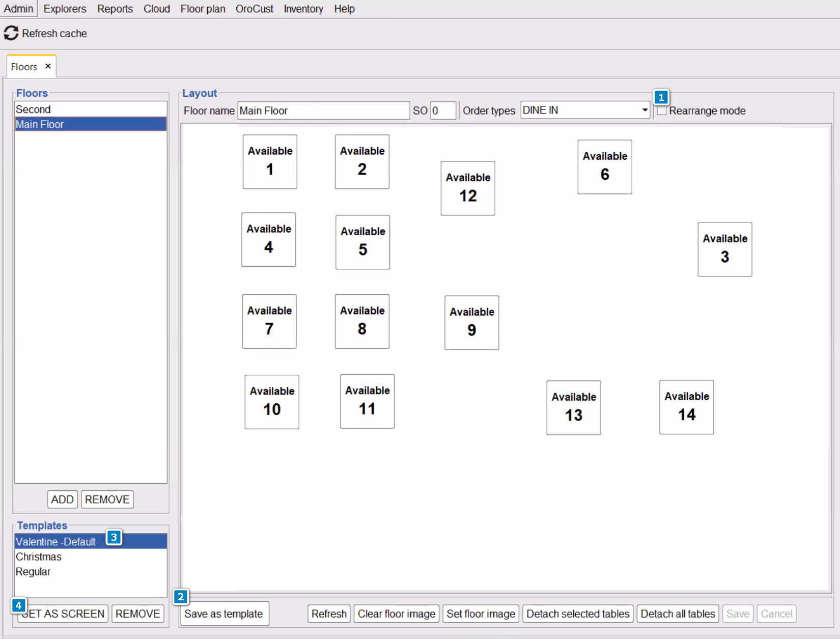Close the Floors tab

[x=48, y=66]
